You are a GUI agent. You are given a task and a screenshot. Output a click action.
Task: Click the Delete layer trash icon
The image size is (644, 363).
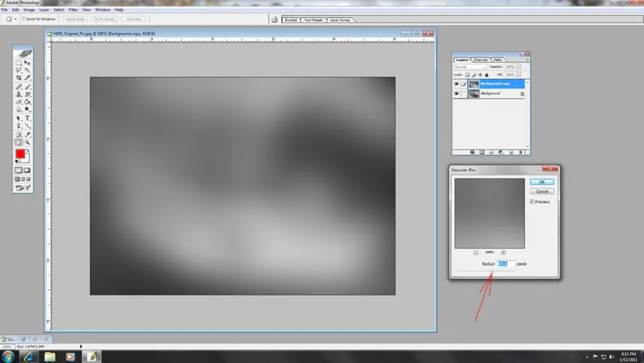521,152
